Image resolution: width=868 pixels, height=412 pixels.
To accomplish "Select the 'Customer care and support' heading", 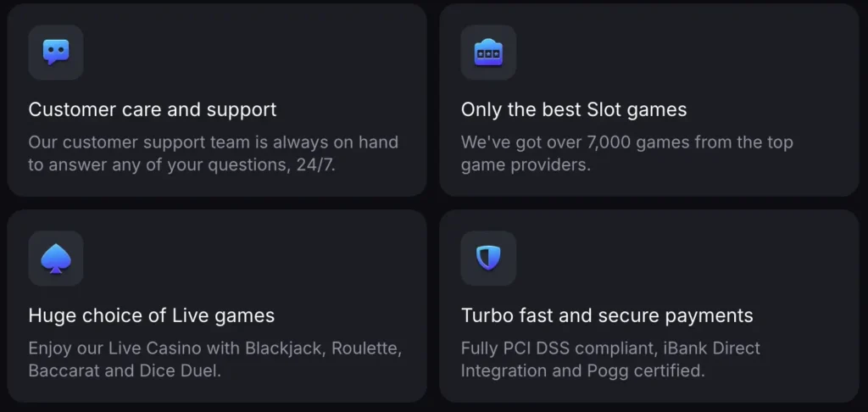I will [x=153, y=109].
